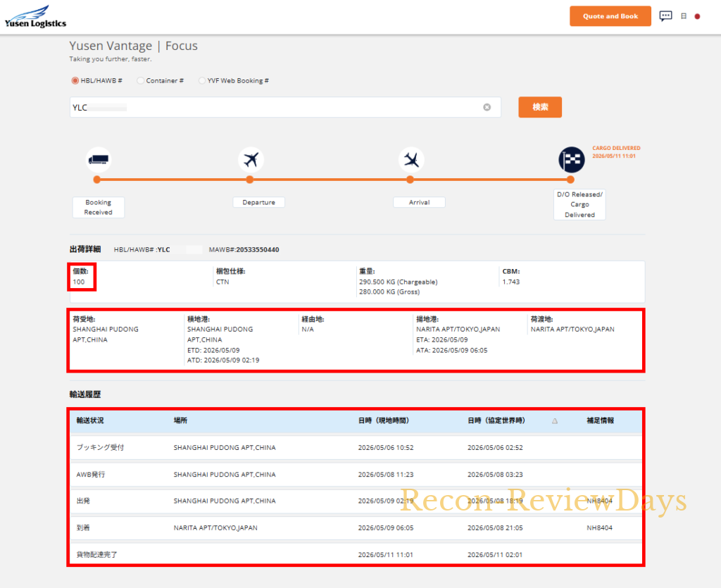The width and height of the screenshot is (721, 588).
Task: Click the Yusen Vantage | Focus heading
Action: [133, 46]
